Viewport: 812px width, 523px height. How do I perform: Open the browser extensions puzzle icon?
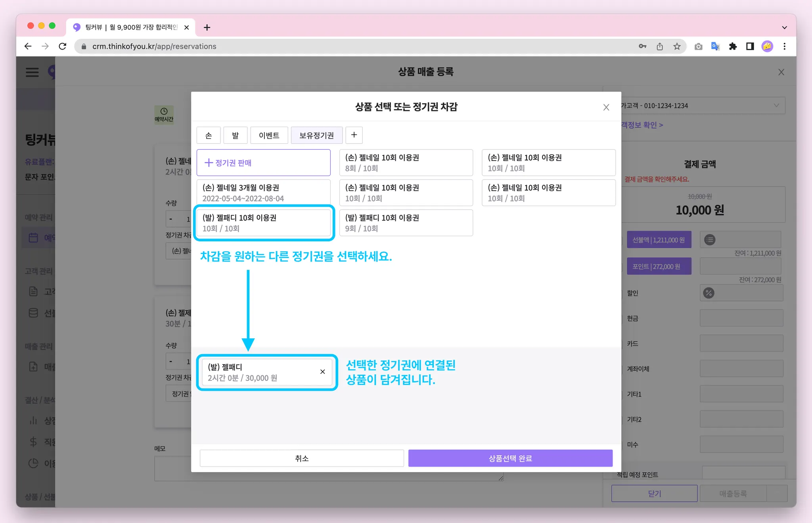(x=733, y=46)
